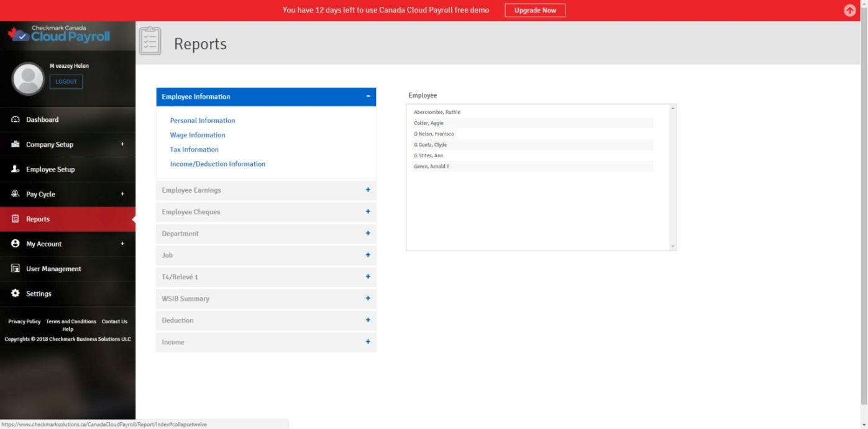The width and height of the screenshot is (868, 429).
Task: Click the My Account profile icon
Action: pos(16,244)
